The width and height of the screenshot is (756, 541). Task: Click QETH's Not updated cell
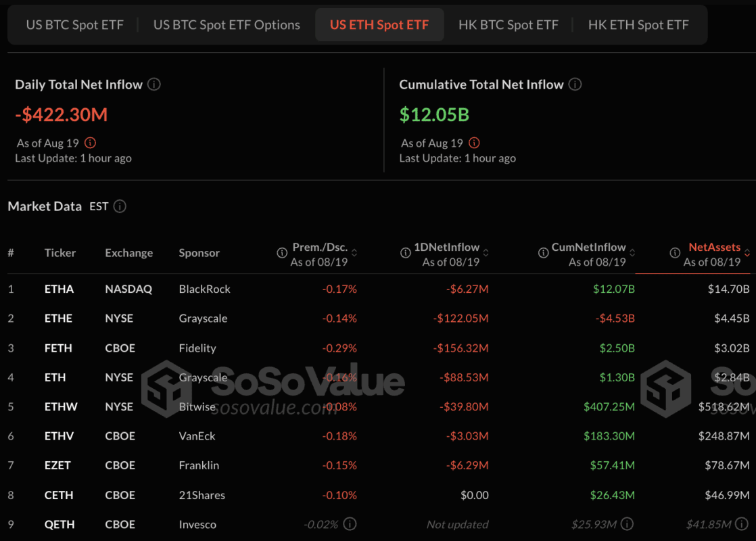point(458,524)
